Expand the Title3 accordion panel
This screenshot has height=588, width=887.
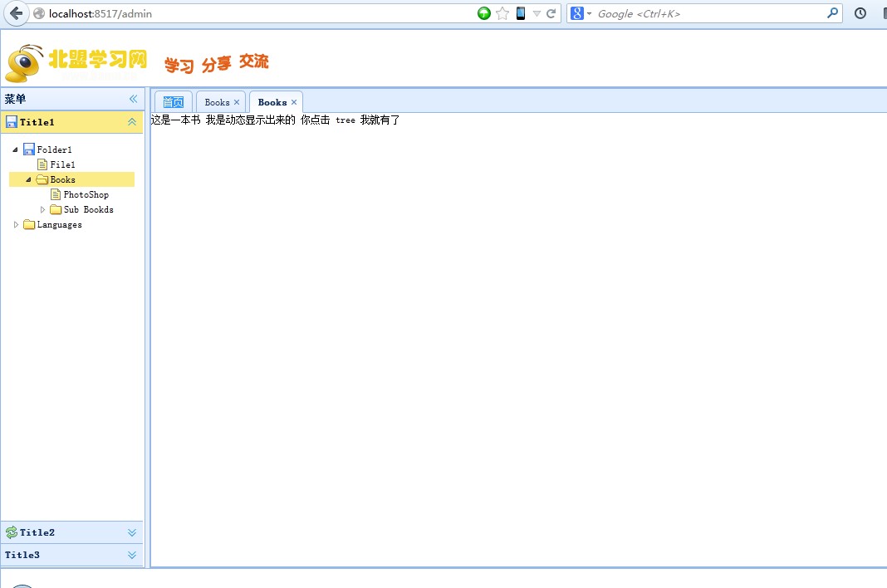tap(132, 555)
